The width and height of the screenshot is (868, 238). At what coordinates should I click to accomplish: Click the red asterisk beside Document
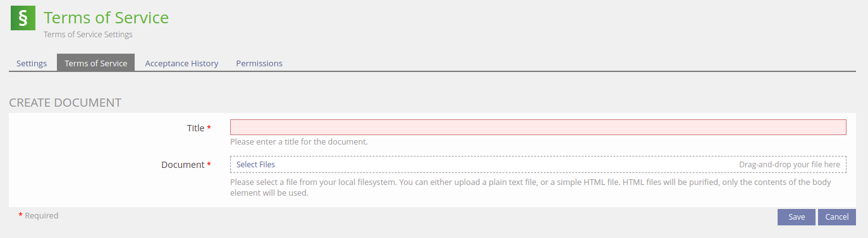pyautogui.click(x=209, y=165)
